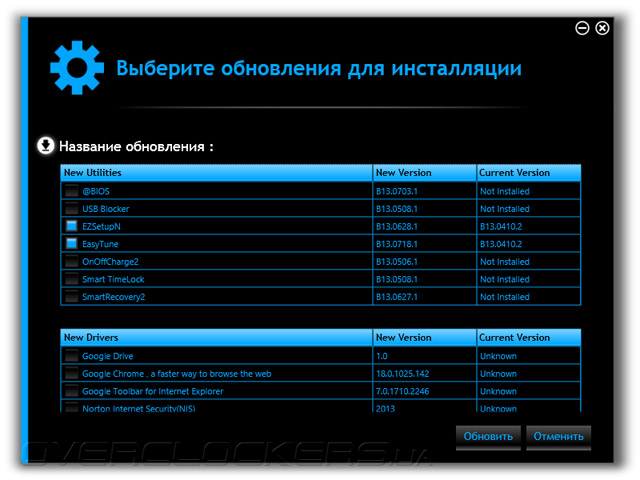
Task: Click version B13.0627.1 of SmartRecovery2
Action: click(397, 297)
